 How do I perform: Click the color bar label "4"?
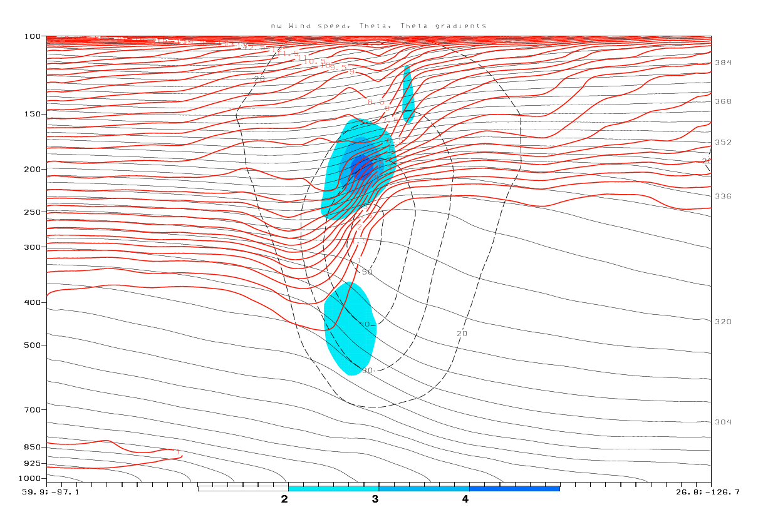point(465,499)
